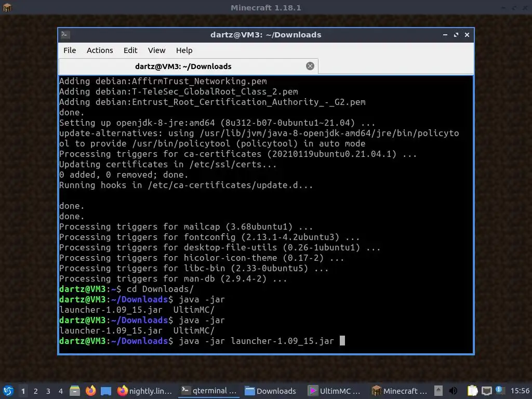
Task: Click the Minecraft block icon in the top title bar
Action: point(7,7)
